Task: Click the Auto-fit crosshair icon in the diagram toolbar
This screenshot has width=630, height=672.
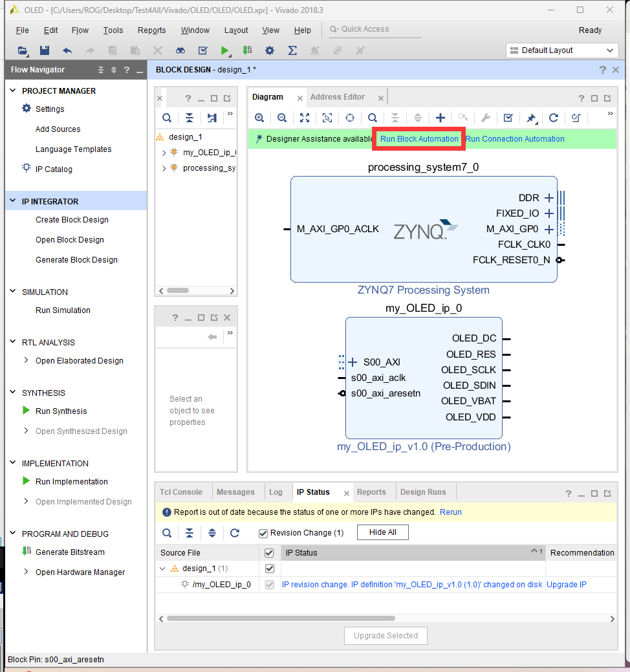Action: click(x=350, y=118)
